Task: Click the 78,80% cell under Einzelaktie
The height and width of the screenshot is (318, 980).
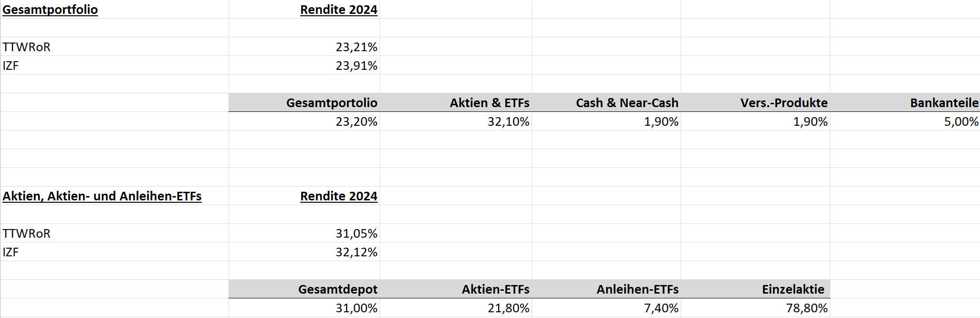Action: click(755, 308)
